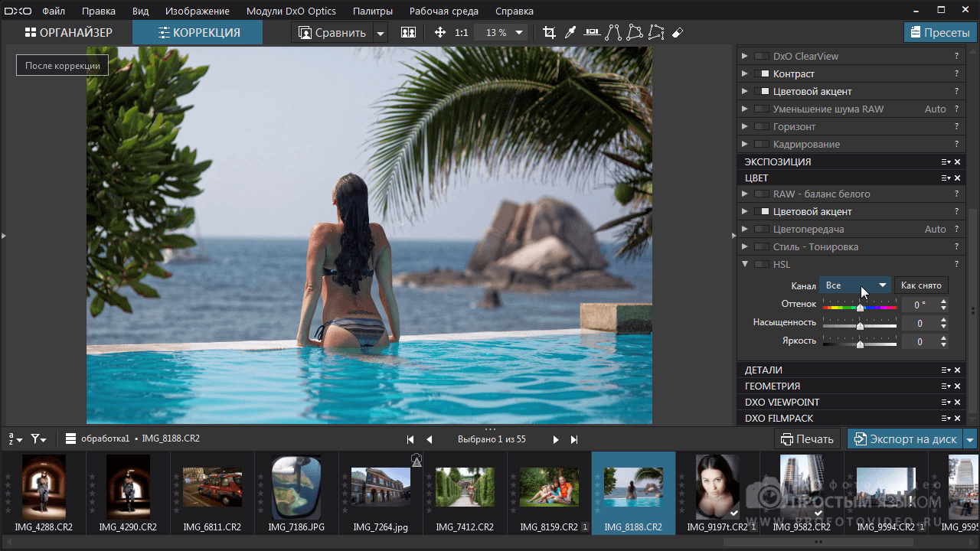Toggle RAW - баланс белого switch
The width and height of the screenshot is (980, 551).
[x=761, y=194]
